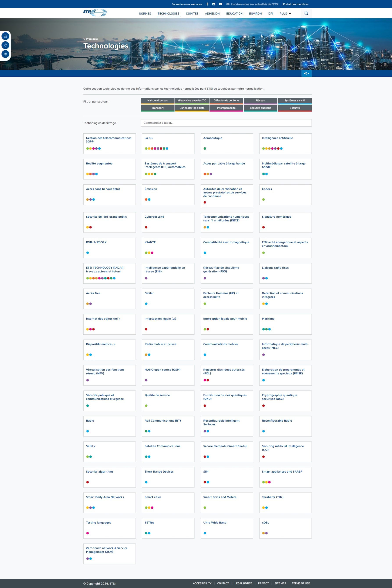Open the LinkedIn icon in top bar

214,4
